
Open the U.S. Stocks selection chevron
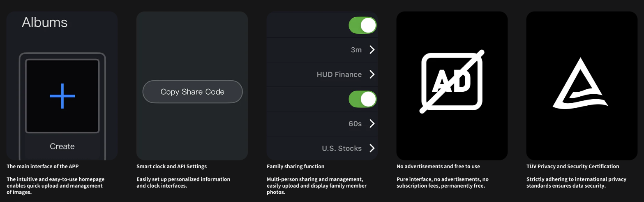point(372,148)
